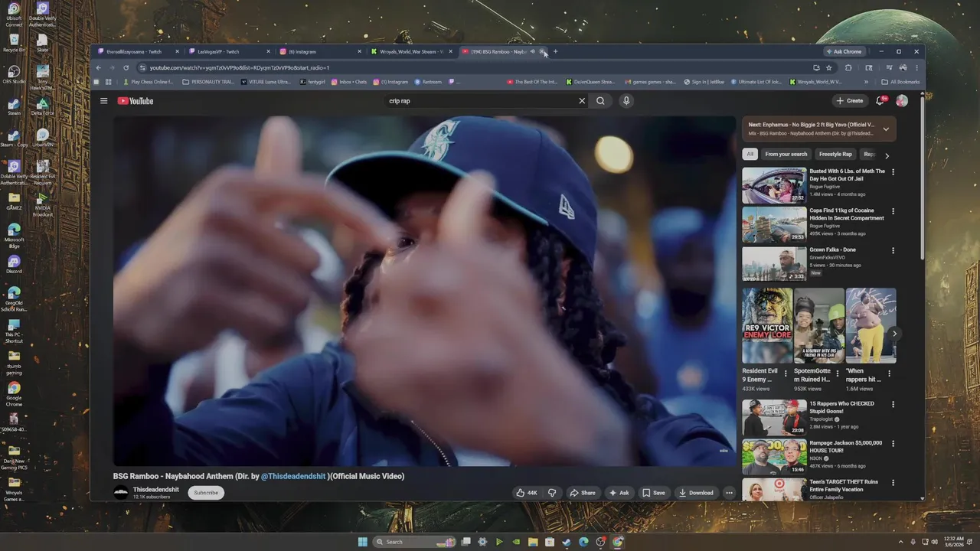Open 'Play Chess Online' bookmark
980x551 pixels.
pos(148,82)
